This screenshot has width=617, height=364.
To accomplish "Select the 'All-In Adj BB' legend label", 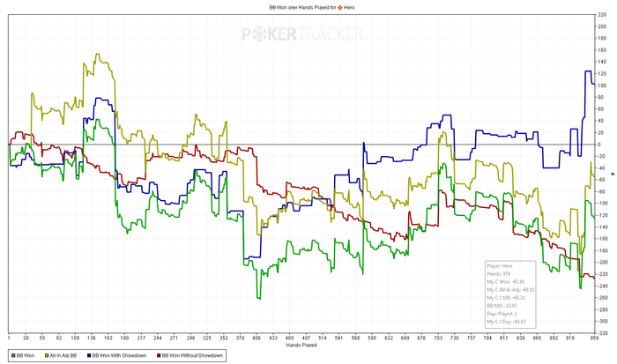I will coord(63,355).
